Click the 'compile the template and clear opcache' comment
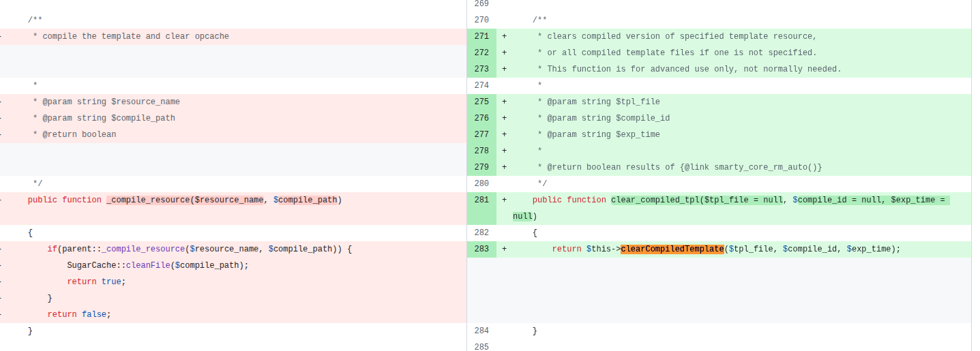The width and height of the screenshot is (980, 351). pos(135,37)
